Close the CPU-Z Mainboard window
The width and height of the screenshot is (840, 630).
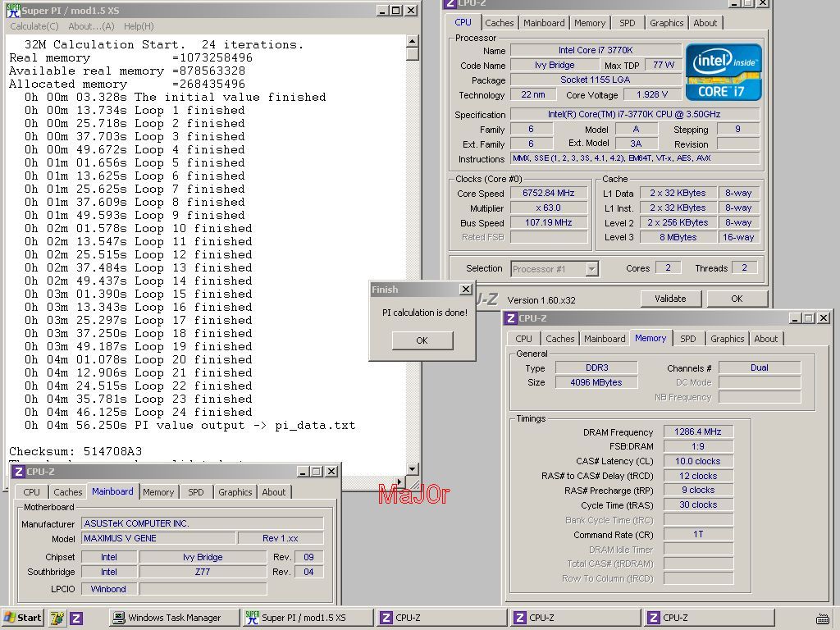tap(331, 472)
